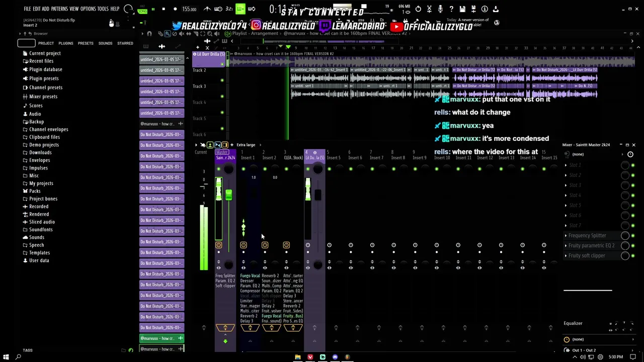Open the OPTIONS menu

pos(88,9)
